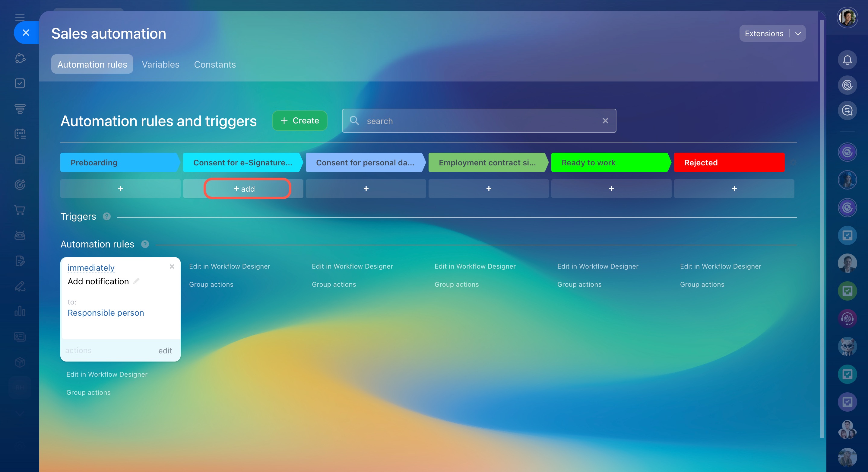Screen dimensions: 868x472
Task: Open Collaboration icon in left sidebar
Action: click(x=20, y=58)
